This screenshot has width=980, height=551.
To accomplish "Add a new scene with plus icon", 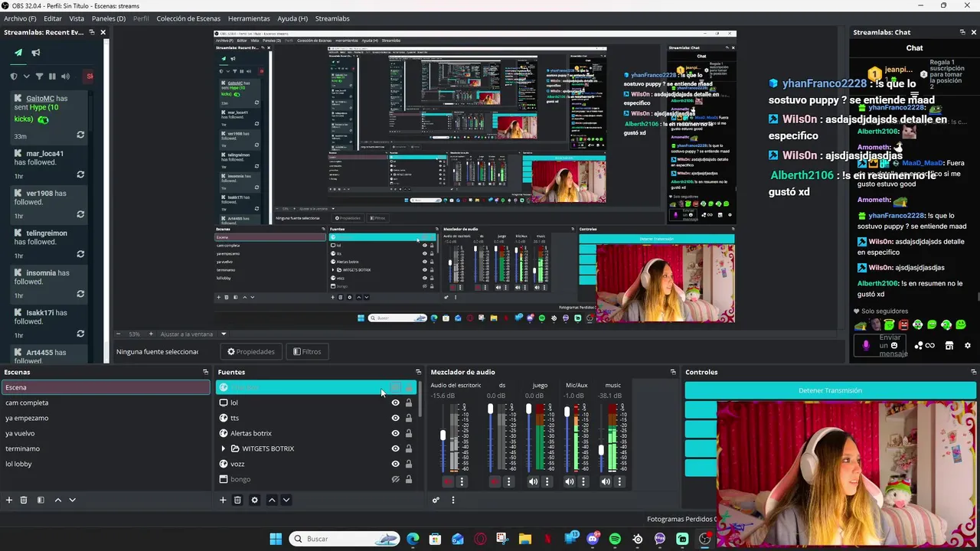I will [9, 500].
